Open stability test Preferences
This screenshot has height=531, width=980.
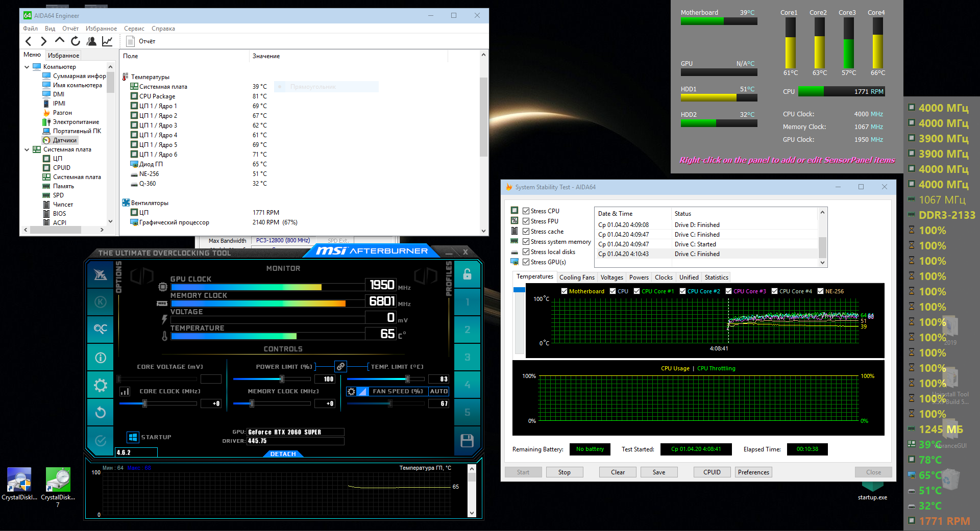[753, 472]
